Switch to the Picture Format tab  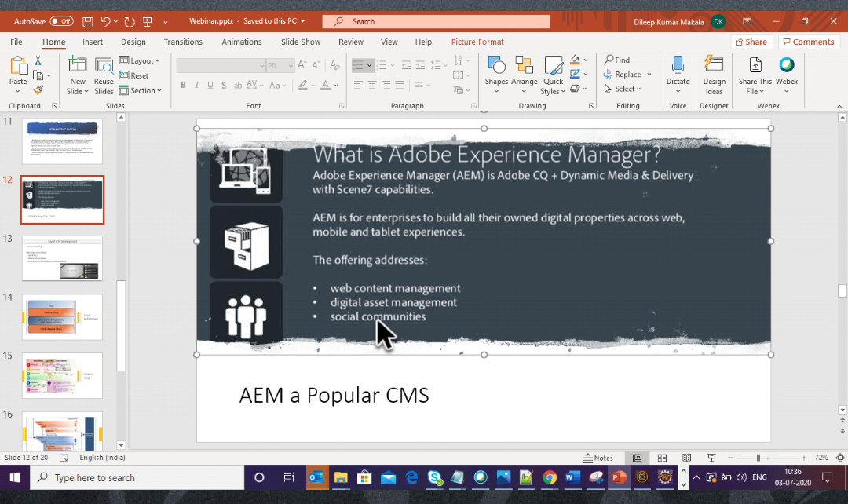477,42
